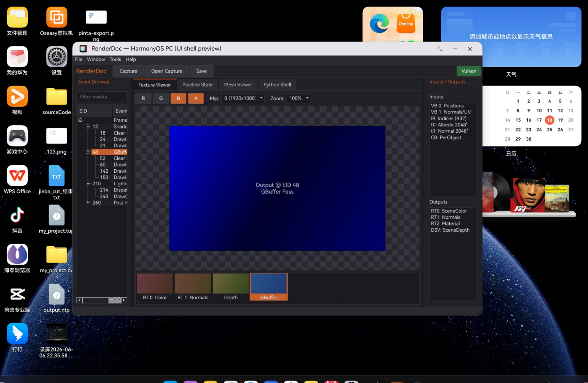Image resolution: width=588 pixels, height=383 pixels.
Task: Launch the 视频 video app icon
Action: 17,96
